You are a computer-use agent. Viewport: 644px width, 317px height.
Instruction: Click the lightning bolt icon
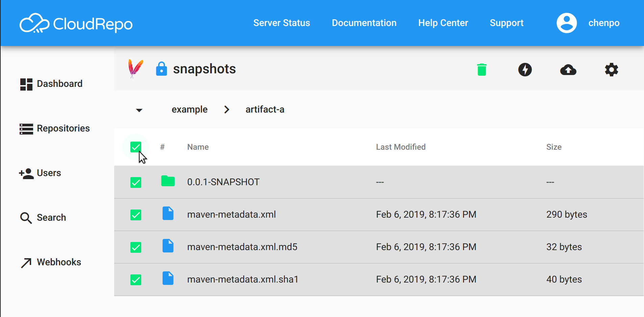pos(525,70)
